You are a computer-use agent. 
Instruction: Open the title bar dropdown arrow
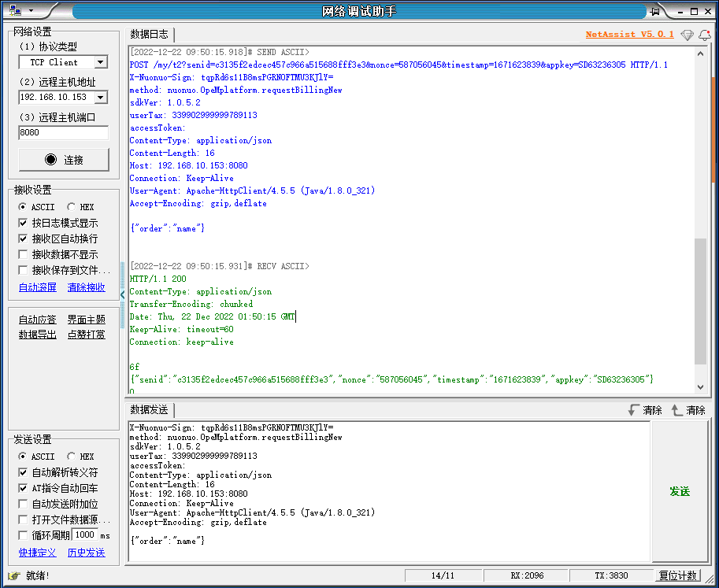pos(32,10)
